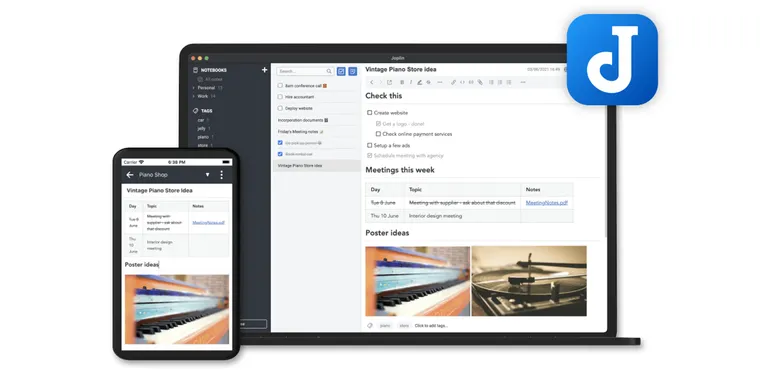Click the Tags header icon

point(195,111)
